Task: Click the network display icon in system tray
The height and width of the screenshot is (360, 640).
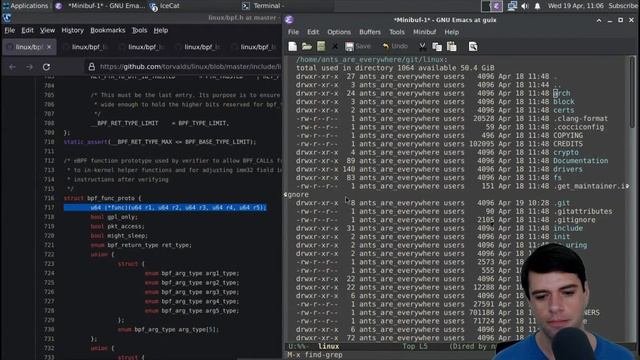Action: tap(512, 6)
